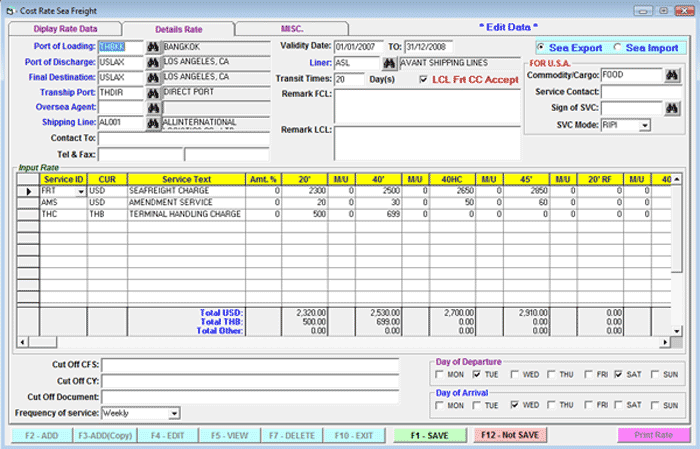Open the Final Destination lookup binoculars
This screenshot has width=700, height=449.
click(x=153, y=78)
